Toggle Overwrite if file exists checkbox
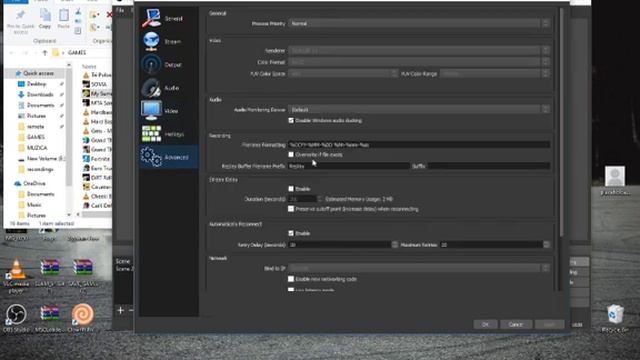The width and height of the screenshot is (640, 360). (291, 154)
